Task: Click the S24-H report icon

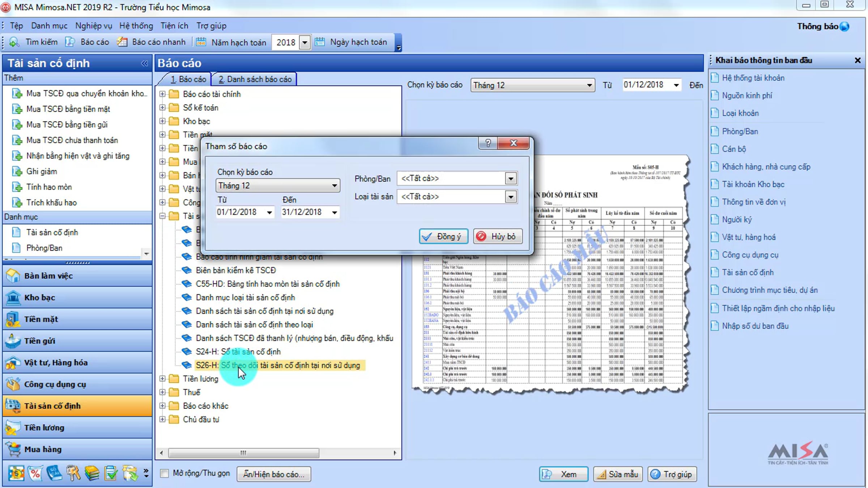Action: (x=187, y=351)
